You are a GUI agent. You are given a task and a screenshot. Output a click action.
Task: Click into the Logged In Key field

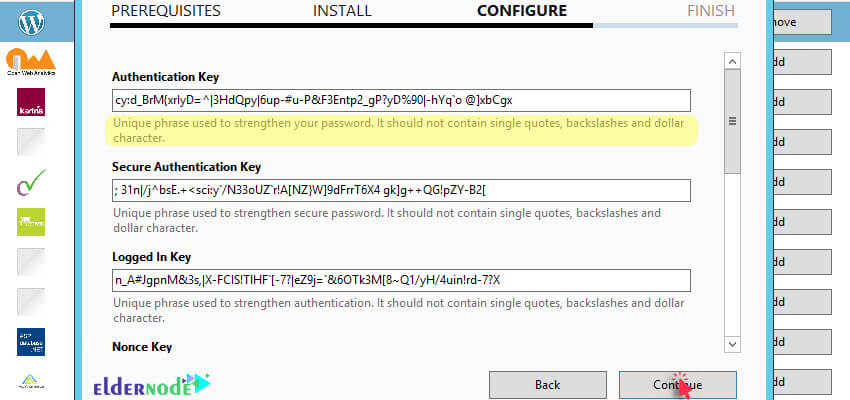401,280
